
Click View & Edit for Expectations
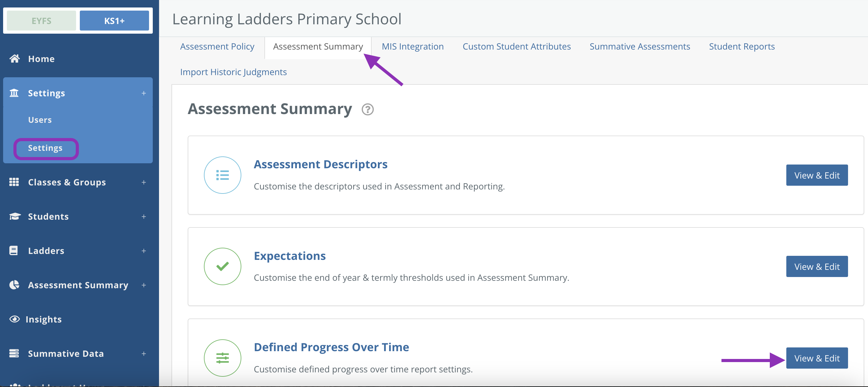817,266
